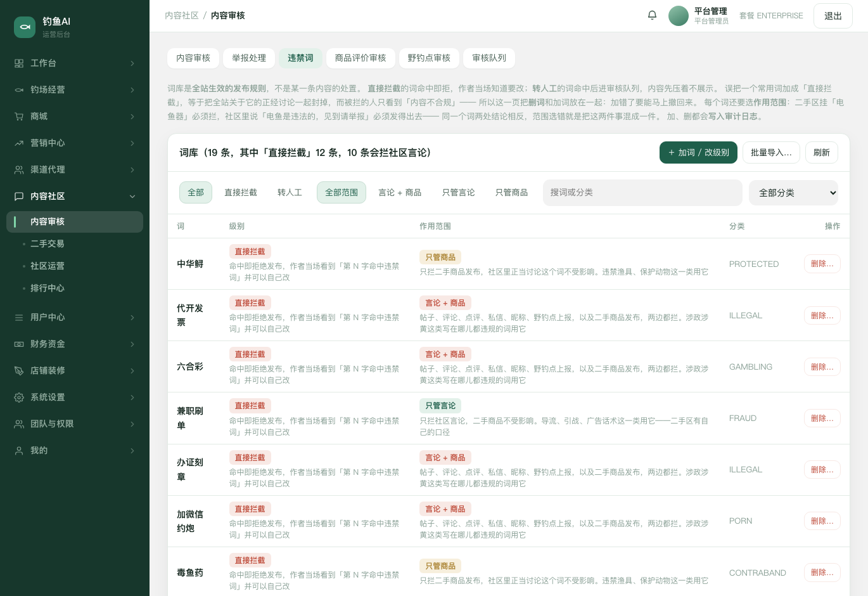This screenshot has height=596, width=868.
Task: Expand the 财务资金 menu chevron
Action: 132,344
